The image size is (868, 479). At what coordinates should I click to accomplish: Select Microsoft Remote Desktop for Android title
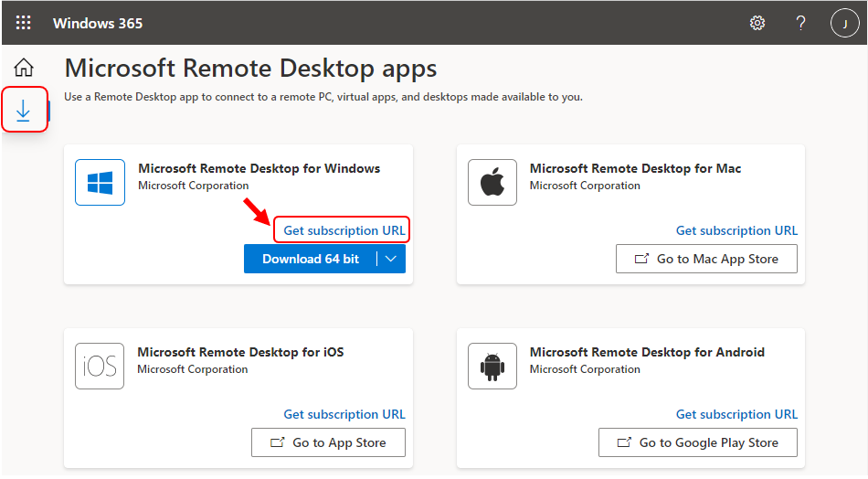click(x=647, y=352)
